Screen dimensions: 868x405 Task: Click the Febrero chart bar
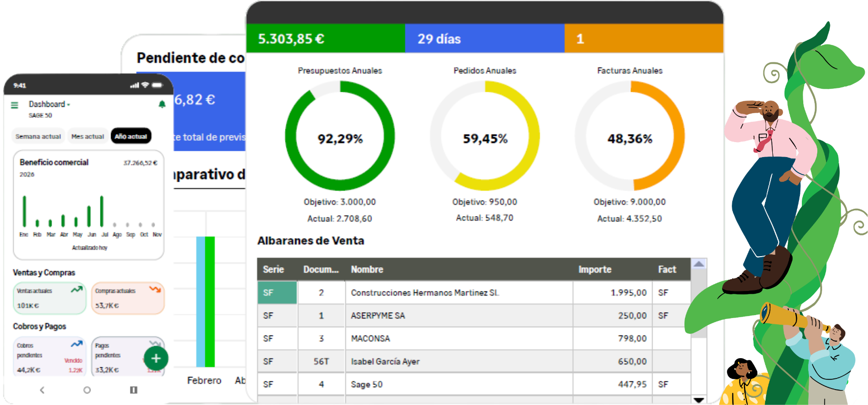(205, 302)
